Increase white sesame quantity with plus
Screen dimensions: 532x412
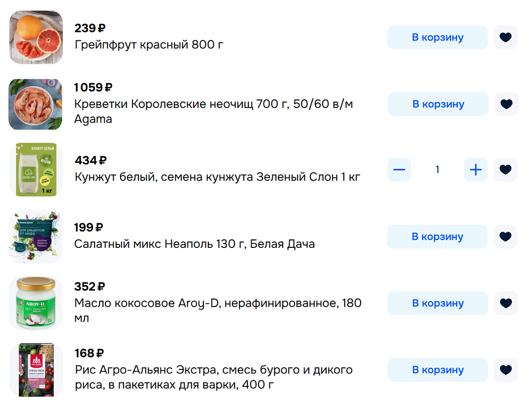click(x=475, y=170)
